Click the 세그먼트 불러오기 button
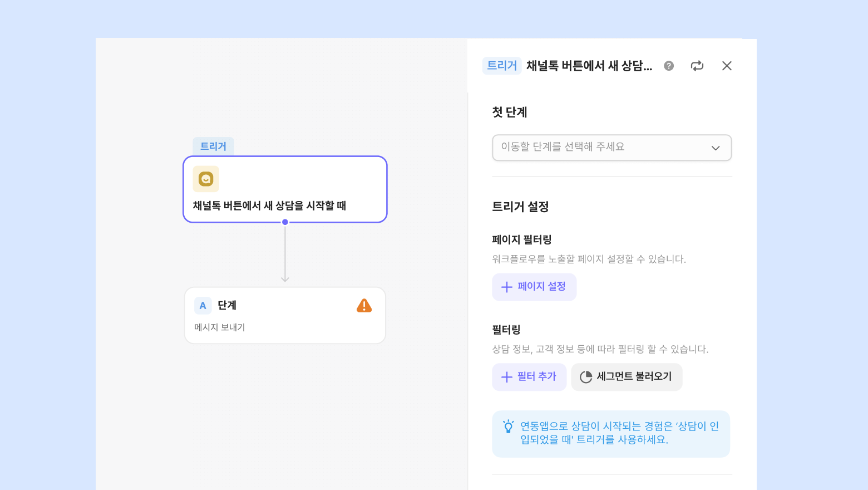Image resolution: width=868 pixels, height=490 pixels. (x=627, y=377)
